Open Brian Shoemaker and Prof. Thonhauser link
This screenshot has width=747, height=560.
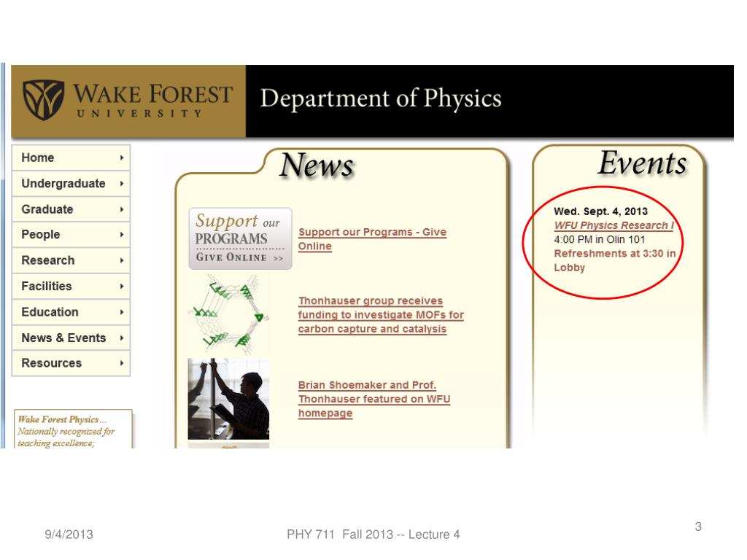coord(374,399)
